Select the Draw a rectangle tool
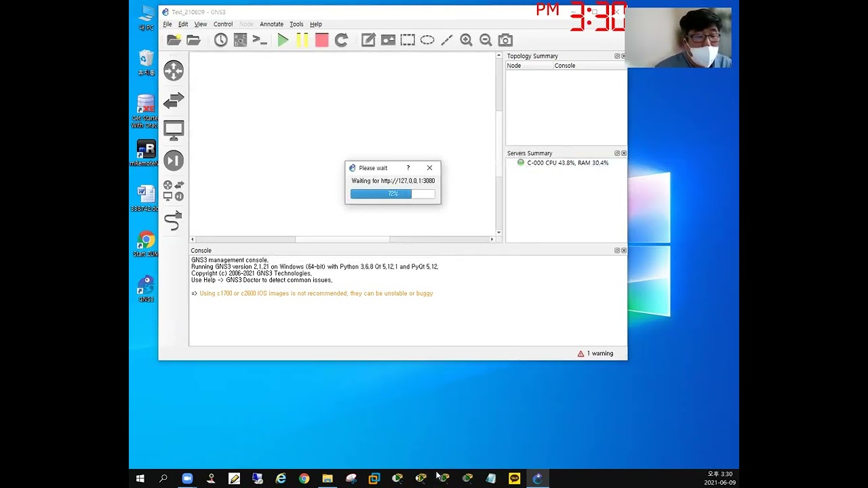The image size is (868, 488). point(408,40)
